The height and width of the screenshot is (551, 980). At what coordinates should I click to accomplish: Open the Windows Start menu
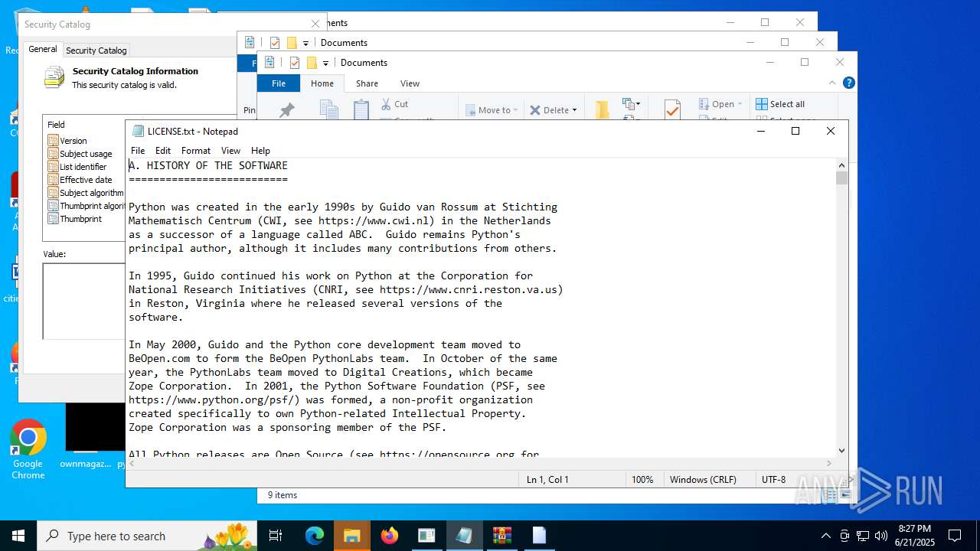[18, 536]
